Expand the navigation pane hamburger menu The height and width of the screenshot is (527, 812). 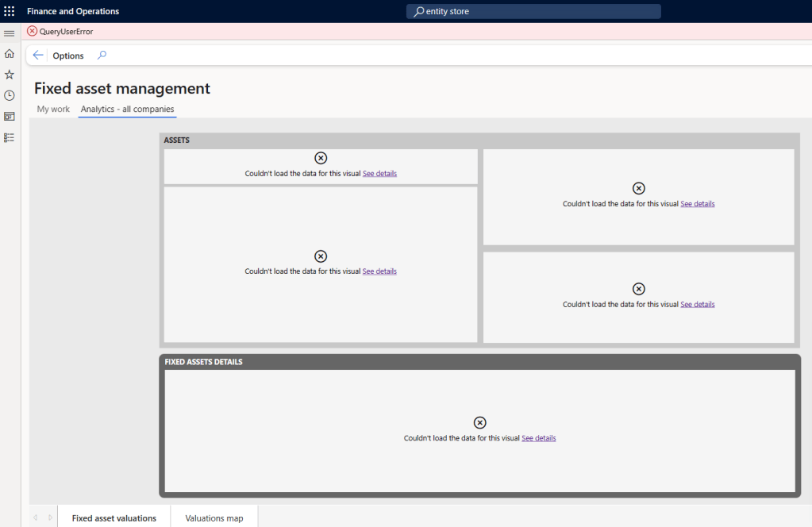click(x=10, y=33)
